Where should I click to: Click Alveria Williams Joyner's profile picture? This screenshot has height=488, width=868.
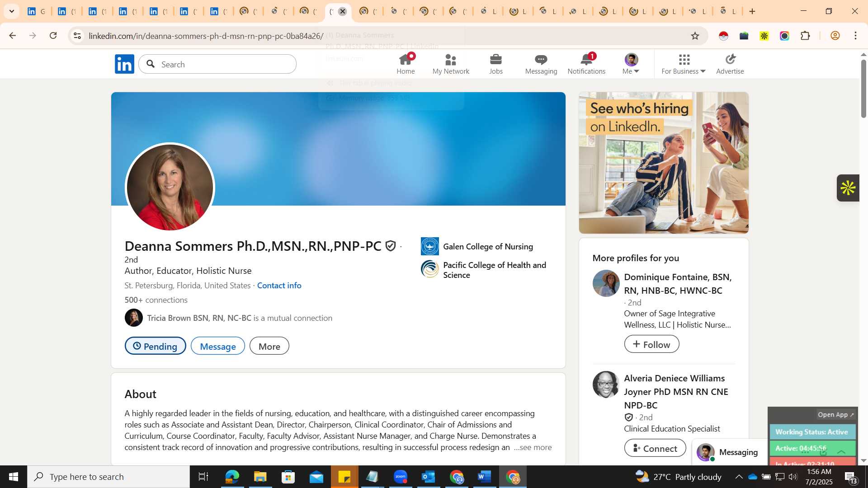click(606, 385)
